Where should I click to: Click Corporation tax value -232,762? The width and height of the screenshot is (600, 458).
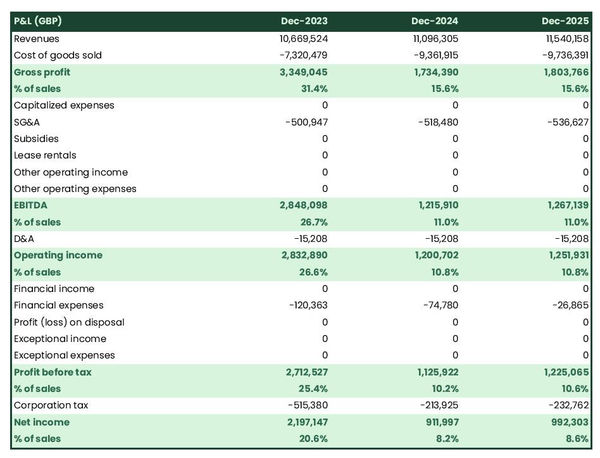click(x=564, y=405)
